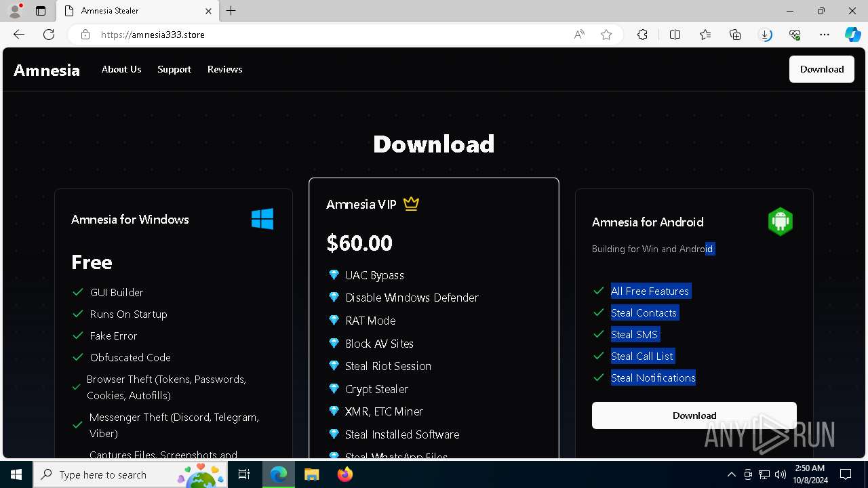Refresh the current page
The height and width of the screenshot is (488, 868).
pos(49,35)
